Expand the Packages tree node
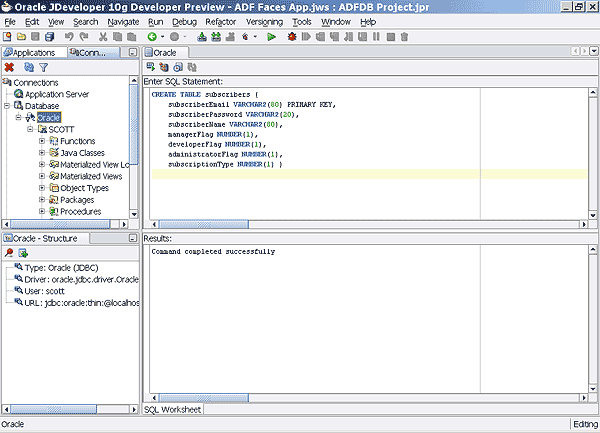The image size is (600, 433). point(42,200)
